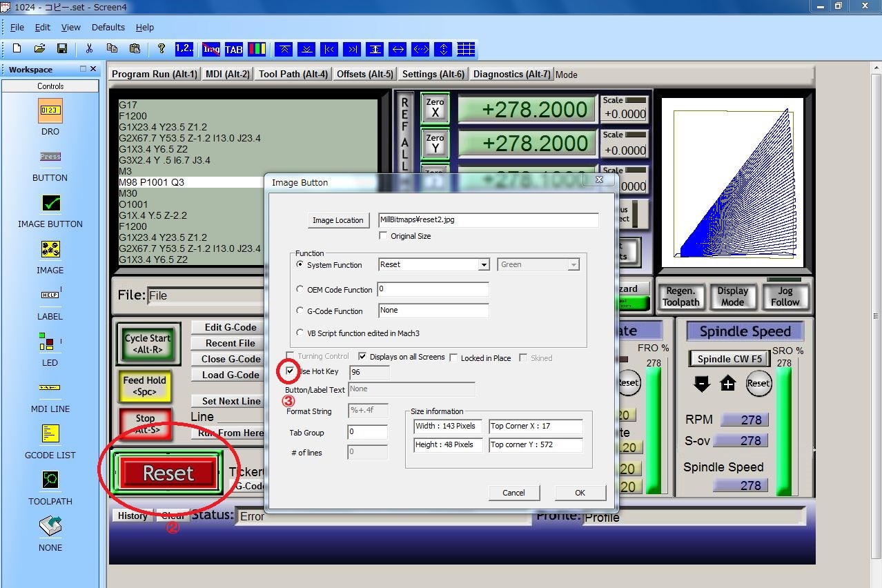The height and width of the screenshot is (588, 882).
Task: Click the Save file toolbar icon
Action: click(x=62, y=49)
